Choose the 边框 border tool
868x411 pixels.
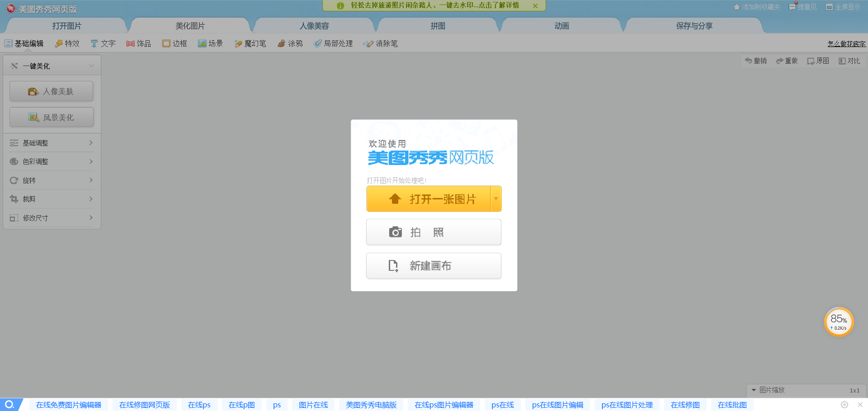point(175,43)
